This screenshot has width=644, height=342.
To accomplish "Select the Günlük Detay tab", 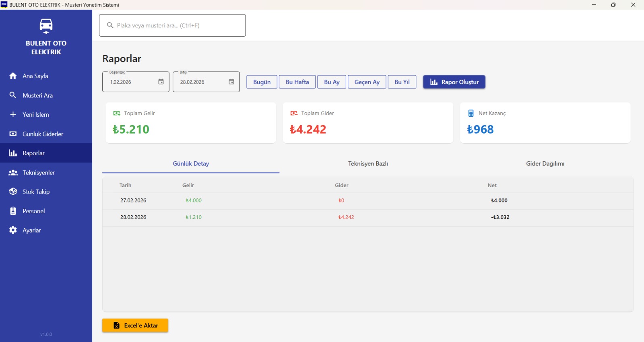I will 191,164.
